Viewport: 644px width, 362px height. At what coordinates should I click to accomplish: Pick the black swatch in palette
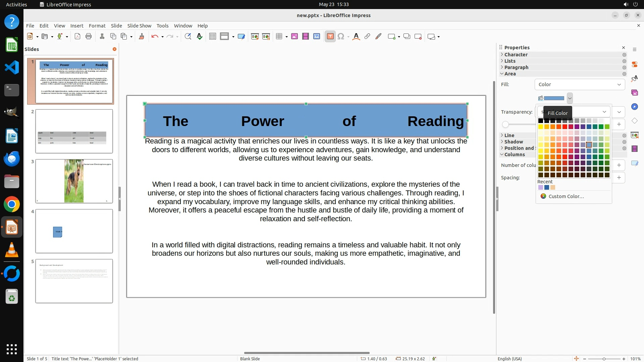click(x=541, y=121)
